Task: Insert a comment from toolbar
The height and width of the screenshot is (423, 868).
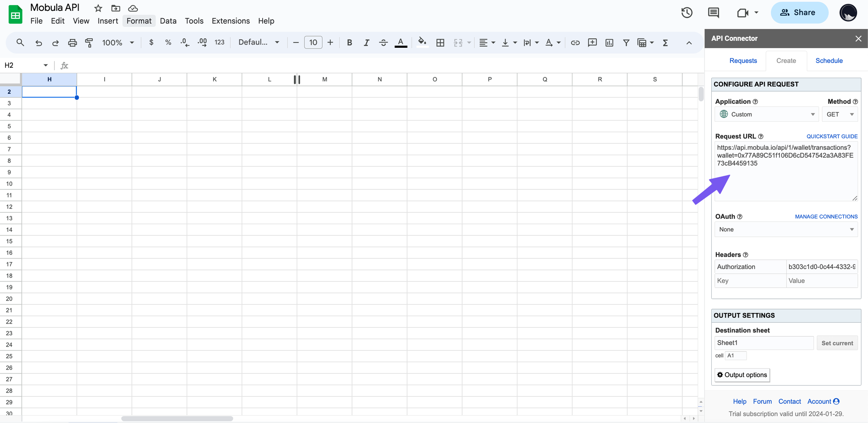Action: pos(592,43)
